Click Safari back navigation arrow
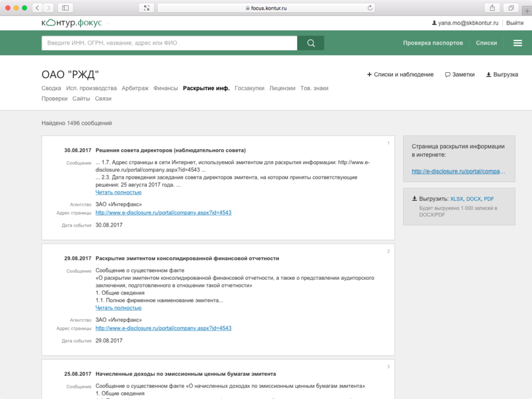 pos(38,8)
